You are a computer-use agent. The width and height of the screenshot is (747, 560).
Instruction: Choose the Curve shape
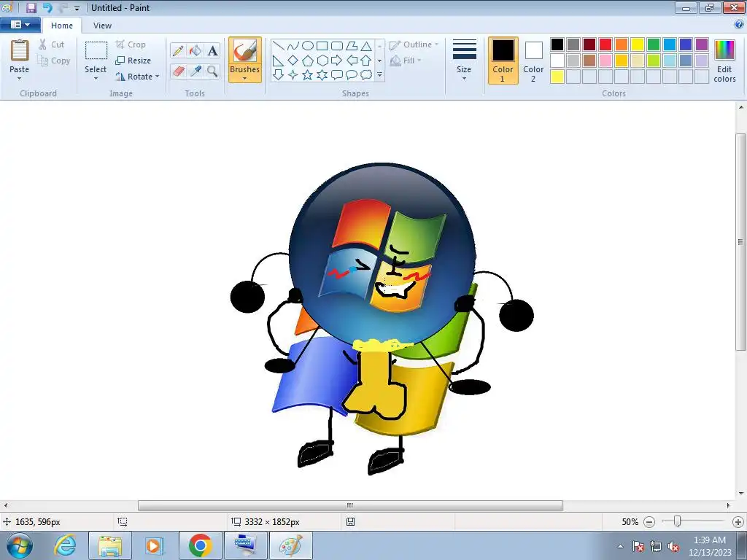click(293, 46)
